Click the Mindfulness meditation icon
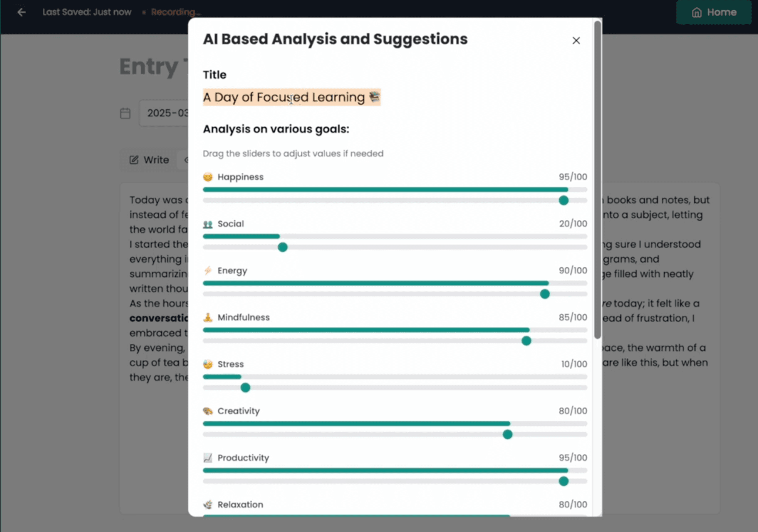This screenshot has height=532, width=758. [208, 317]
